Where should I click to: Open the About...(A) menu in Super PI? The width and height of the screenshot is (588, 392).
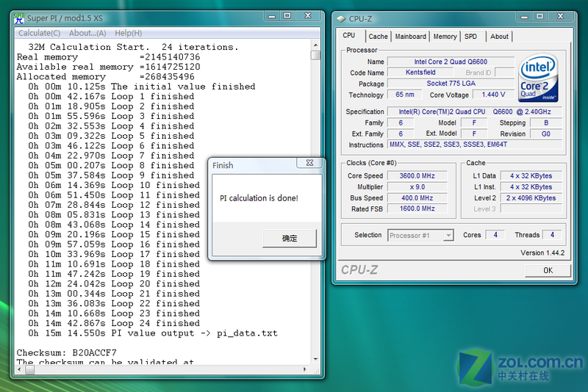point(87,33)
